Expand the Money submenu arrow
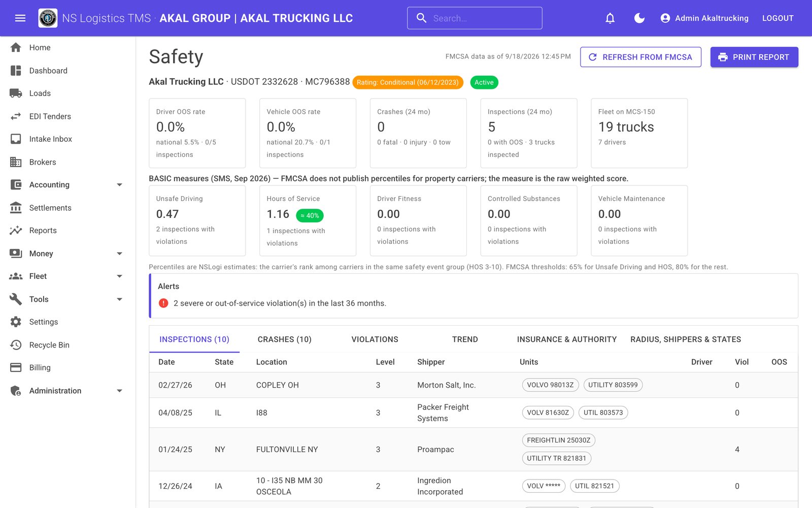812x508 pixels. (120, 253)
